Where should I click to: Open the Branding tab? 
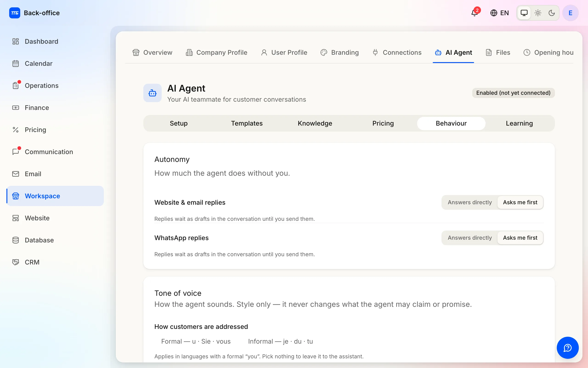point(340,53)
